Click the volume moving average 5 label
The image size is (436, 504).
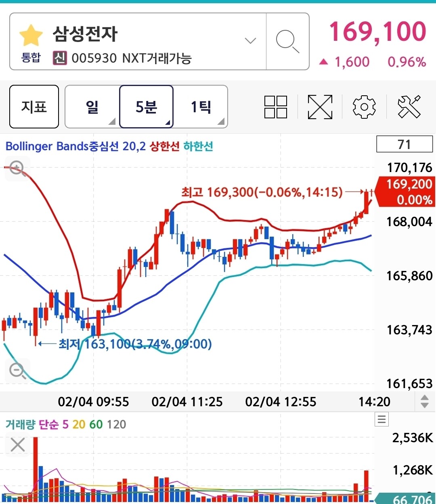pyautogui.click(x=65, y=424)
